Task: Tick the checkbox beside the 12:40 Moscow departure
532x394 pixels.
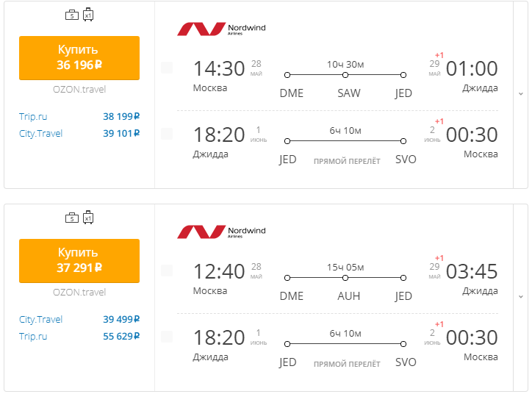Action: (x=167, y=271)
